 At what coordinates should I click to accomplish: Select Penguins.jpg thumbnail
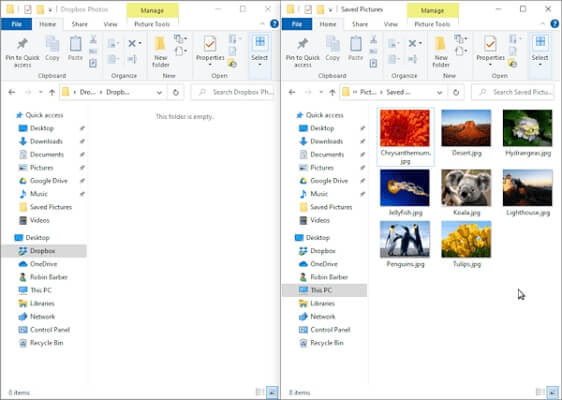[405, 239]
